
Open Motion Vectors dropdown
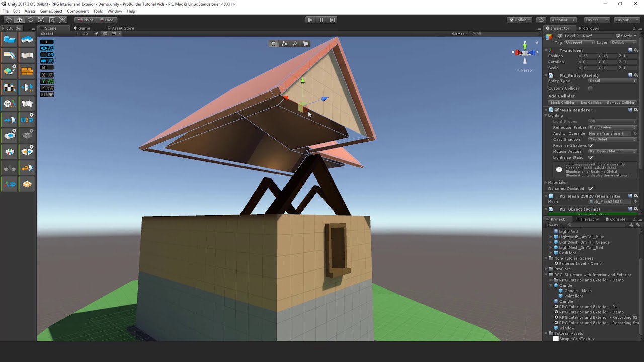(x=613, y=151)
